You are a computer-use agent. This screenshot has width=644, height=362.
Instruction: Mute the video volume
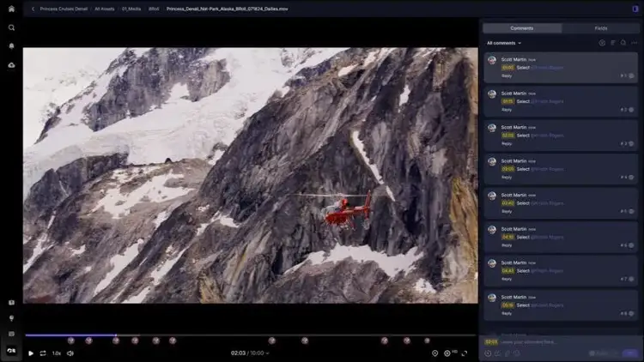coord(70,353)
